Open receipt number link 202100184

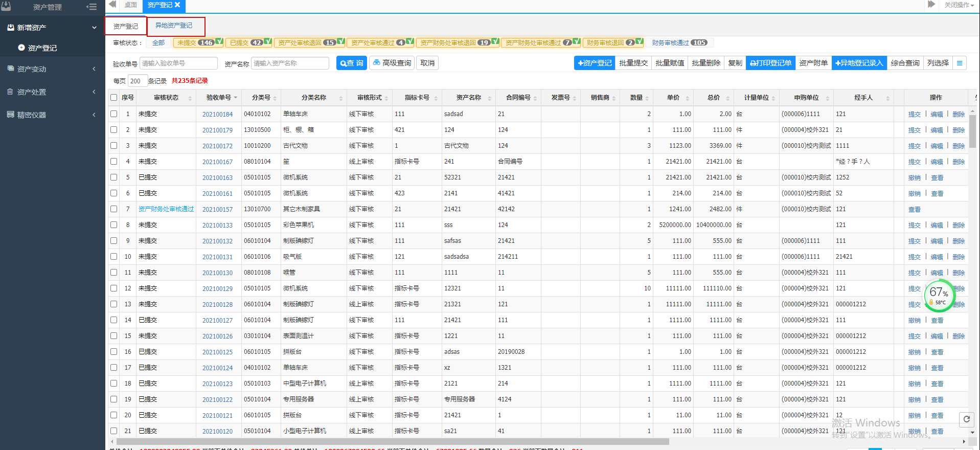tap(217, 115)
